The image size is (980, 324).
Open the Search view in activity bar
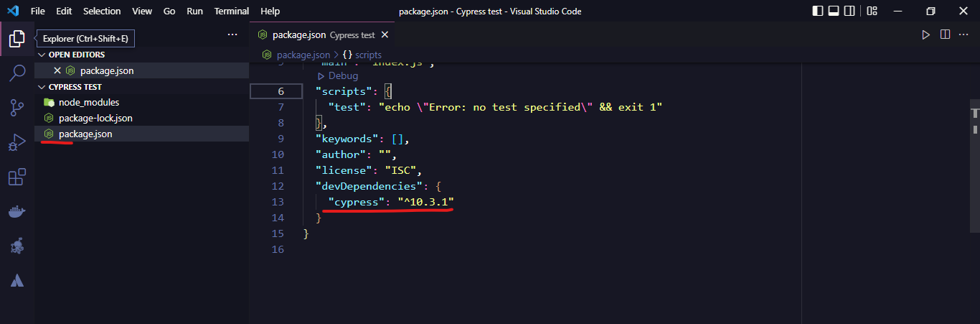(x=17, y=73)
